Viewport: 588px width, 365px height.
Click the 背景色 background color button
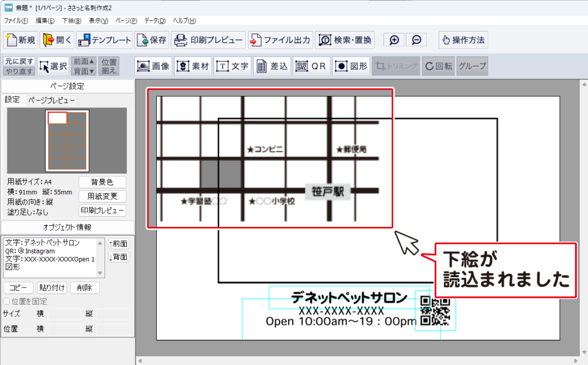coord(102,182)
